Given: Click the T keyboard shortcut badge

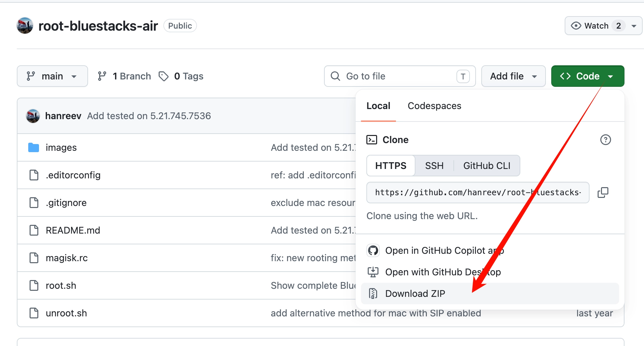Looking at the screenshot, I should [x=463, y=76].
